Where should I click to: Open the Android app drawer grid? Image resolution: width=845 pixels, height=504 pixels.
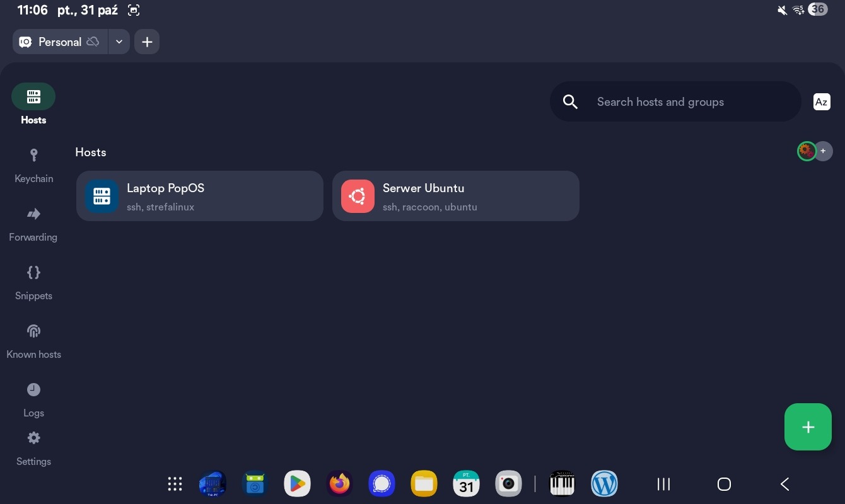click(175, 484)
